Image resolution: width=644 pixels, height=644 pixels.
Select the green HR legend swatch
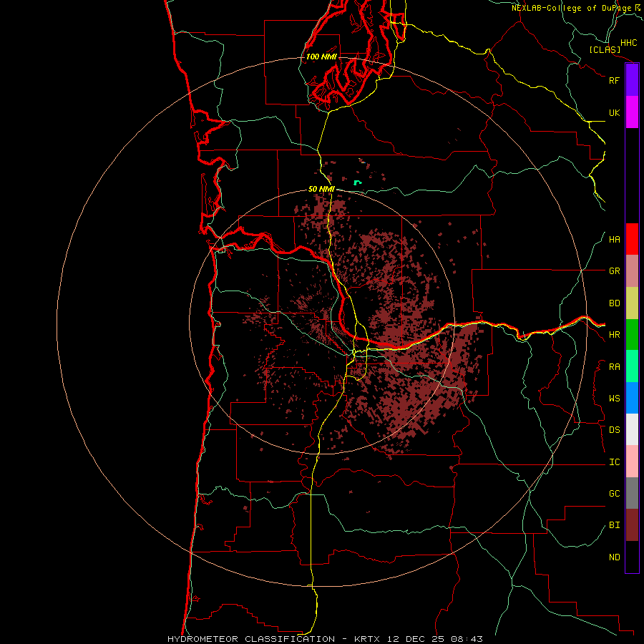pyautogui.click(x=632, y=335)
